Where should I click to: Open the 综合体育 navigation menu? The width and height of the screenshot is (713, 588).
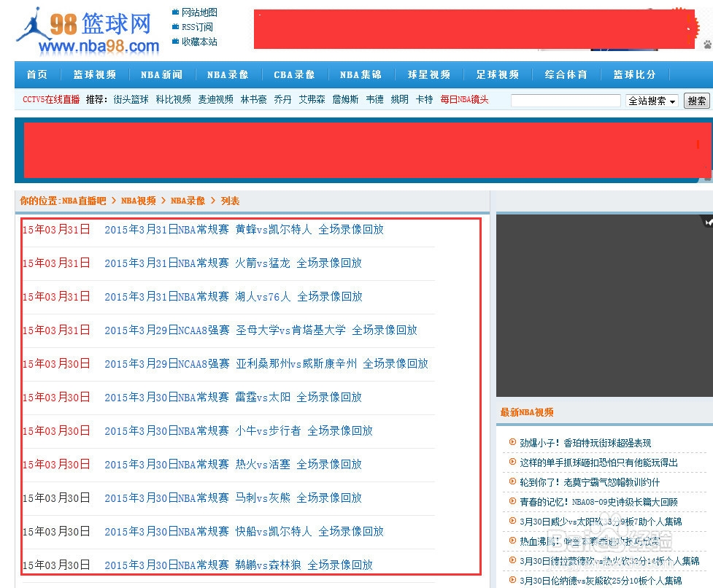566,74
